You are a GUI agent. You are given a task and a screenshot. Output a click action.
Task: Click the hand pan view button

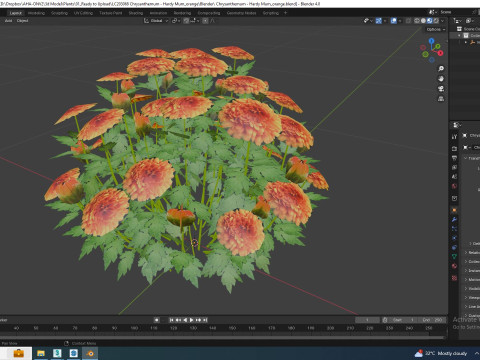pos(441,79)
